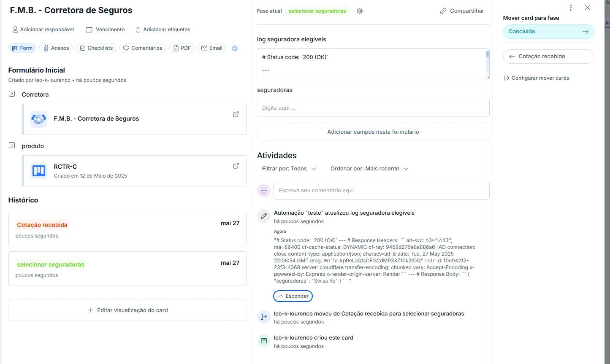Open emoji picker next to comment box
Screen dimensions: 610x364
(x=264, y=191)
